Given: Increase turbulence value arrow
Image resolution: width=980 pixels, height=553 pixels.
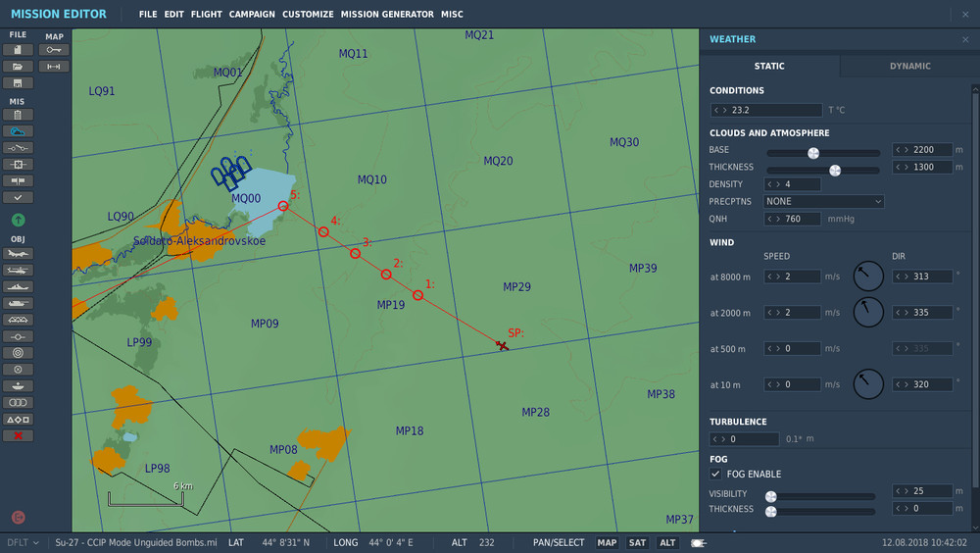Looking at the screenshot, I should pos(724,439).
